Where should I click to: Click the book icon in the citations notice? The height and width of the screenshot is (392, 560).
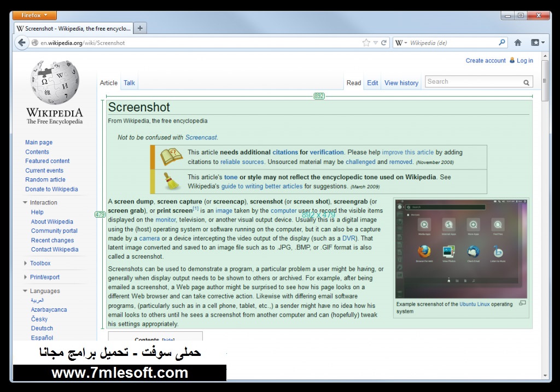click(171, 157)
